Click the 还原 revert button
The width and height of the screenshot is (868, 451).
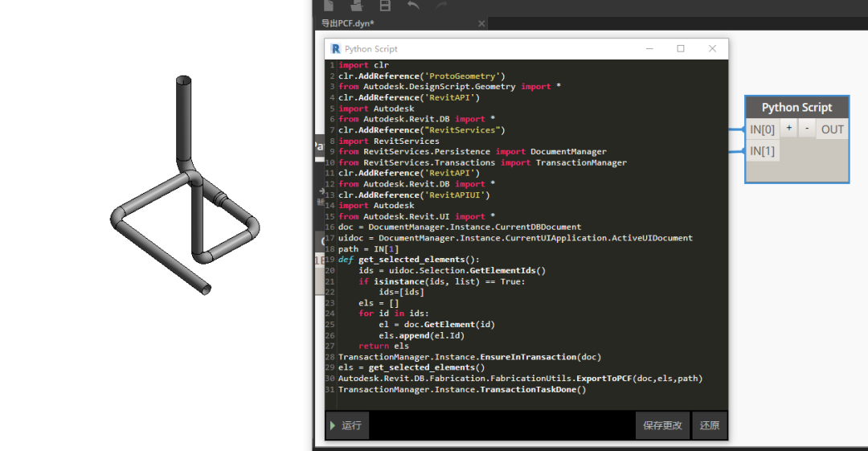(x=709, y=425)
